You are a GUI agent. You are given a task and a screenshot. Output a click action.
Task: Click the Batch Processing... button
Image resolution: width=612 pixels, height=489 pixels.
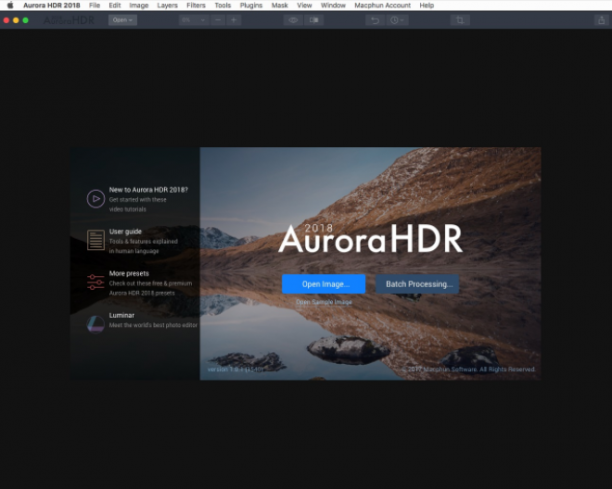pos(417,284)
